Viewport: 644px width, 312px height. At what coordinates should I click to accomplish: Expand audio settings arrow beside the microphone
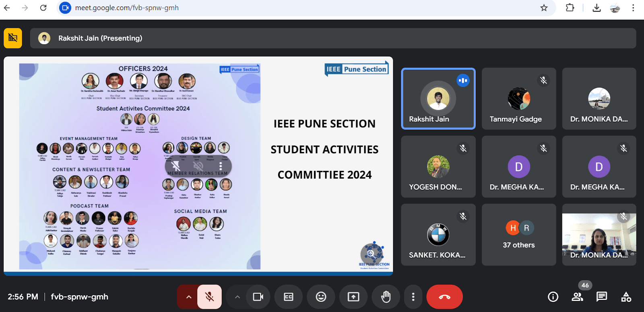pos(188,297)
